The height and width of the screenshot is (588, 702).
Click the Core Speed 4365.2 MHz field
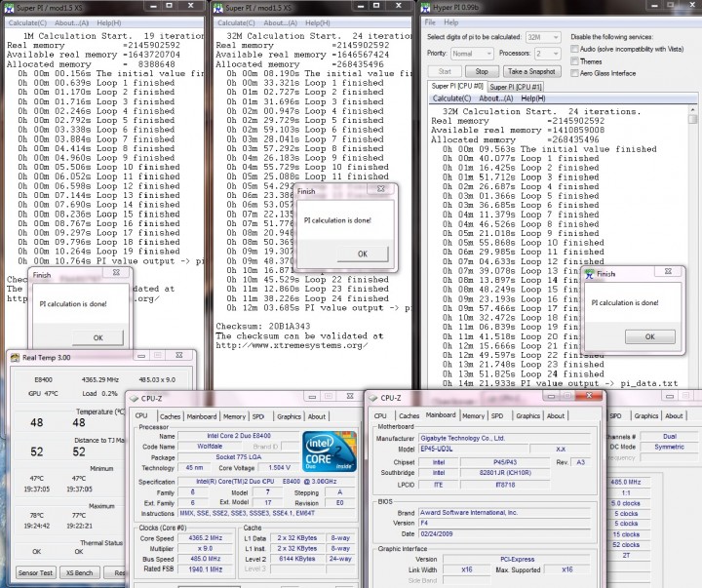click(x=206, y=538)
